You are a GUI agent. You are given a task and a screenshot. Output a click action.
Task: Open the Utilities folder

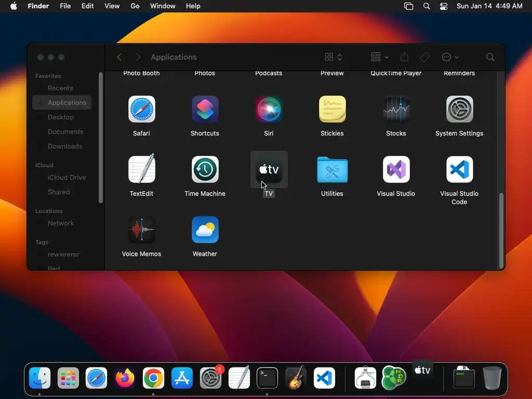[332, 169]
